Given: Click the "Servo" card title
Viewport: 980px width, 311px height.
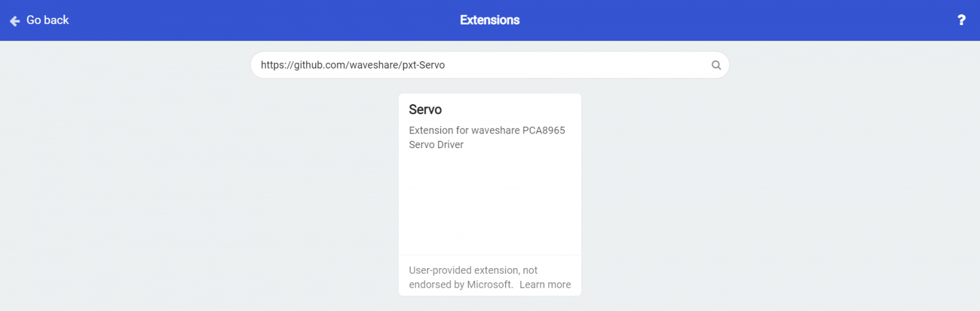Looking at the screenshot, I should 425,110.
